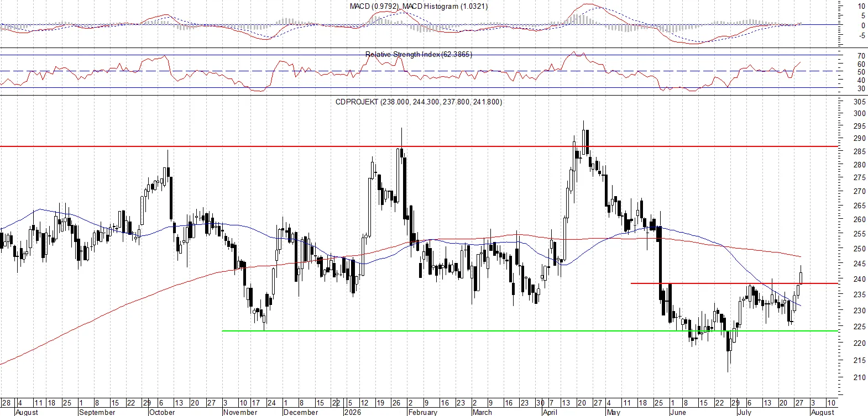This screenshot has height=416, width=868.
Task: Select the 50 level on RSI axis
Action: click(861, 72)
